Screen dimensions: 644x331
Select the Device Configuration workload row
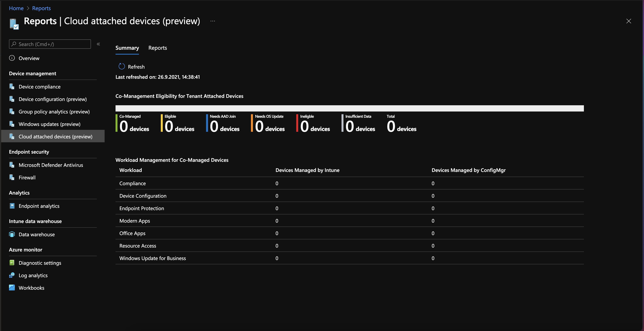(350, 196)
